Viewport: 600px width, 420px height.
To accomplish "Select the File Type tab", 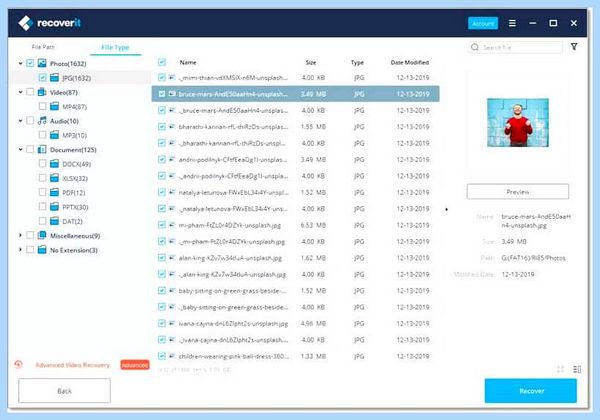I will tap(115, 47).
